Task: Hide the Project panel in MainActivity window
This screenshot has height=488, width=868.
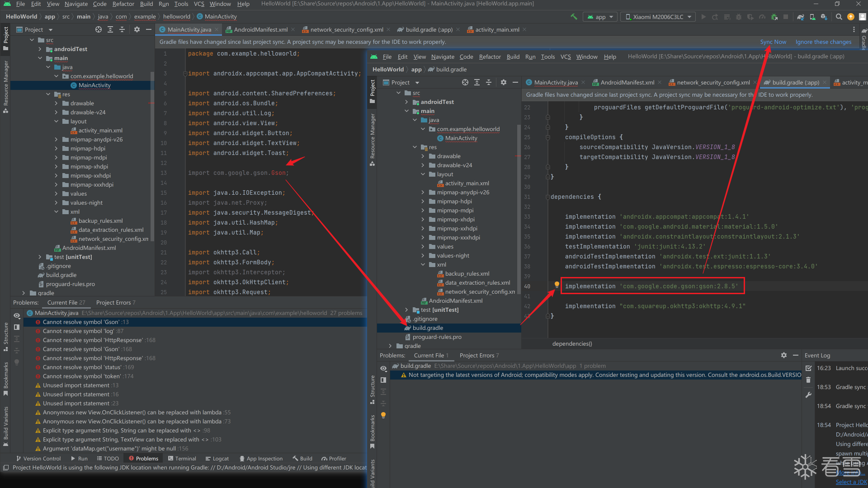Action: [149, 29]
